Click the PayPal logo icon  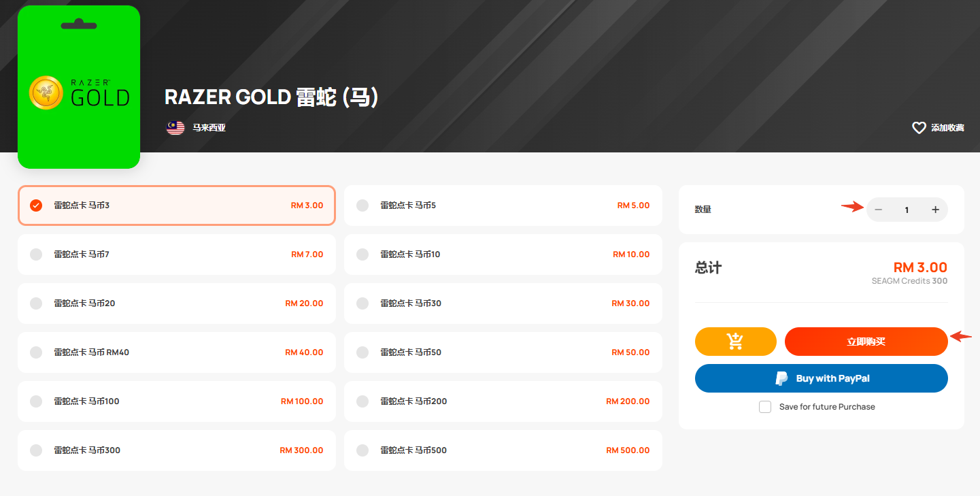[x=782, y=378]
